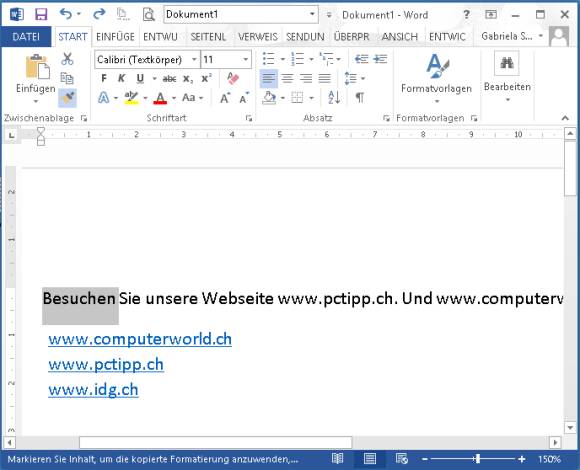
Task: Open Bearbeiten editing menu
Action: (507, 77)
